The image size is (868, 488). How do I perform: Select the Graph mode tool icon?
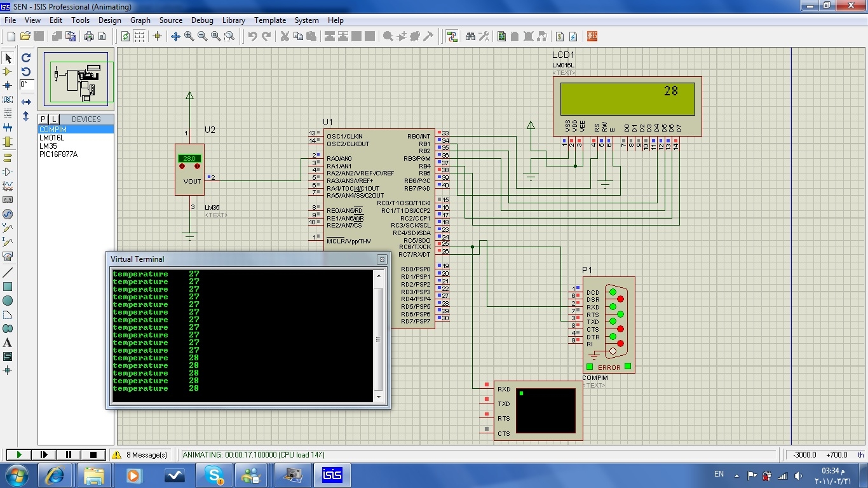(x=8, y=186)
